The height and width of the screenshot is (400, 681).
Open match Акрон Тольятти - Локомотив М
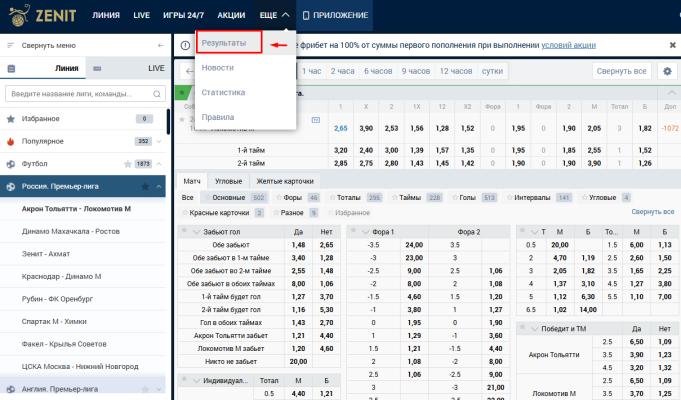tap(76, 209)
